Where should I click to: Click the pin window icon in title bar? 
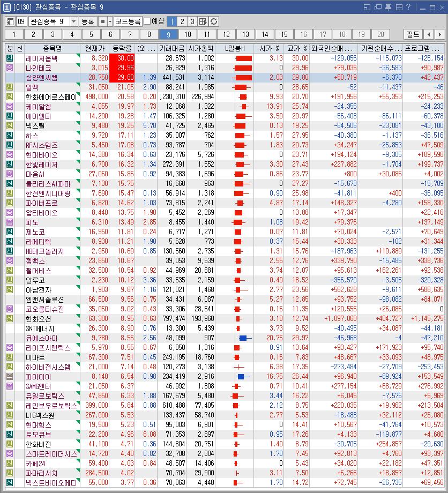(x=389, y=7)
